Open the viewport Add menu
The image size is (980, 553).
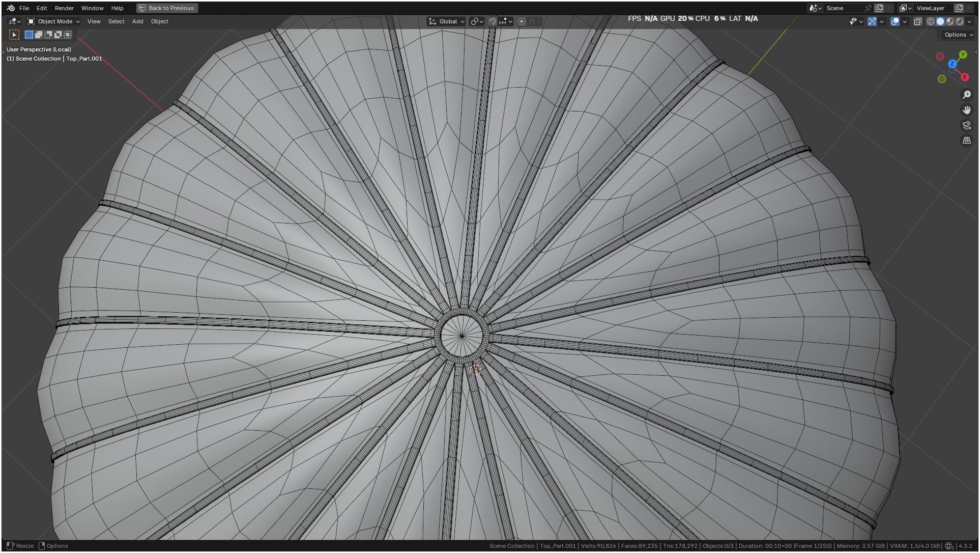[x=137, y=21]
